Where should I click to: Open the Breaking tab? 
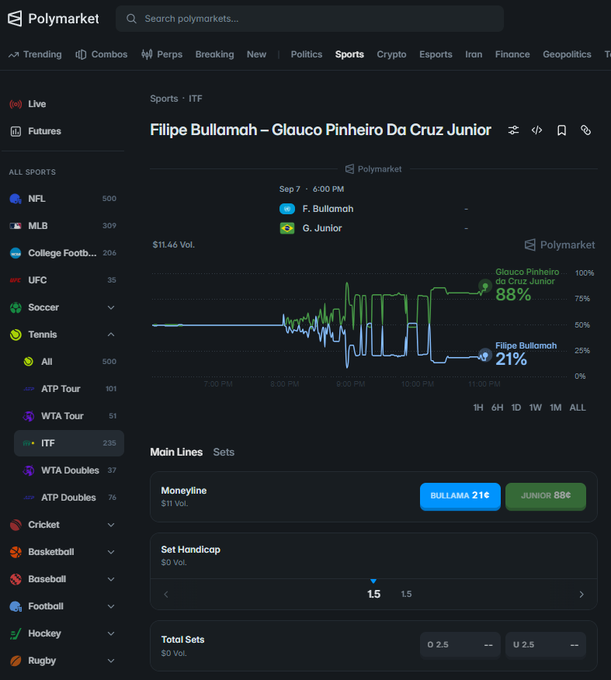(x=215, y=55)
